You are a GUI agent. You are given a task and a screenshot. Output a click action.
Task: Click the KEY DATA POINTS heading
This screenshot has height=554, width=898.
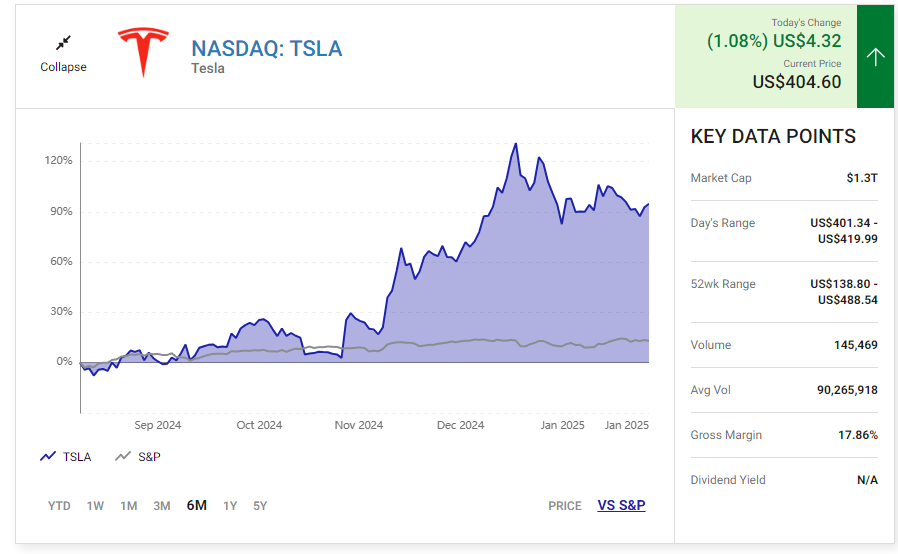point(773,136)
